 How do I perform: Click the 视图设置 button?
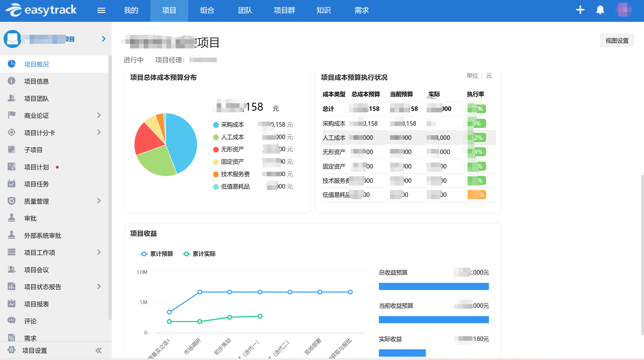pyautogui.click(x=617, y=41)
